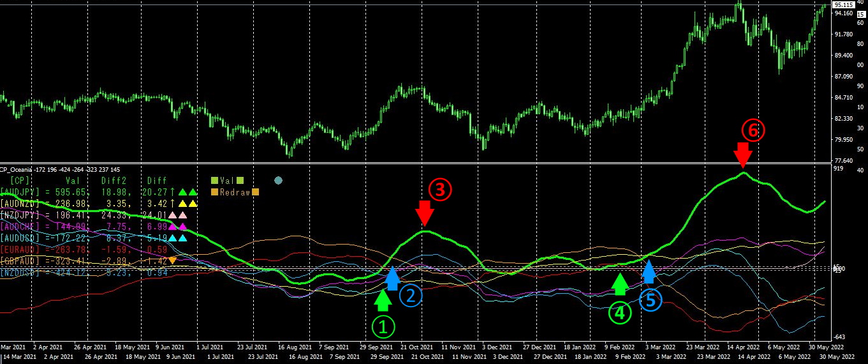Select the [AUDCHF] pair label
Image resolution: width=868 pixels, height=364 pixels.
[21, 226]
